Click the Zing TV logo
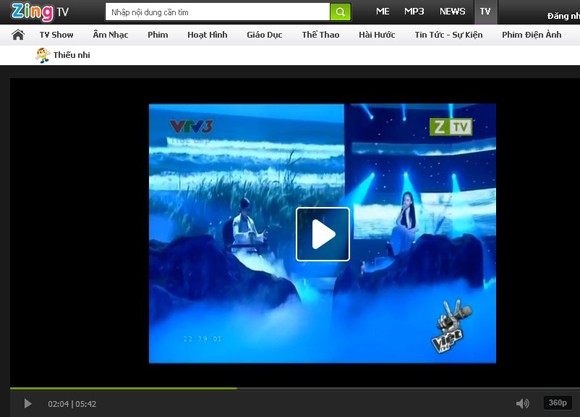The height and width of the screenshot is (417, 580). [x=40, y=12]
